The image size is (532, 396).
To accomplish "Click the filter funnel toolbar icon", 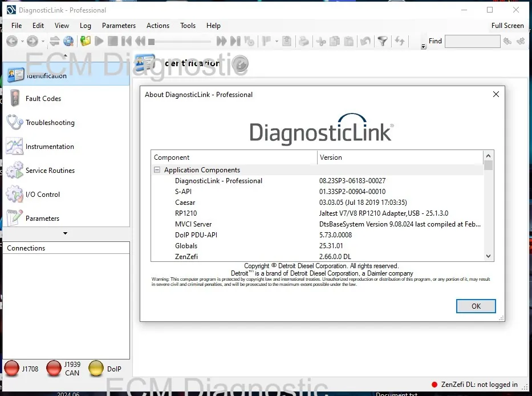I will (383, 41).
